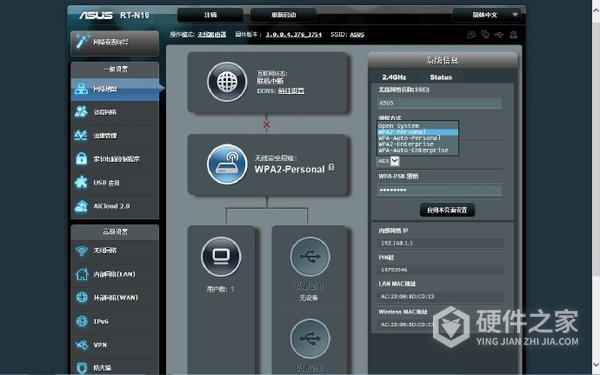Open the Firewall shield sidebar item
The width and height of the screenshot is (600, 375).
click(114, 368)
